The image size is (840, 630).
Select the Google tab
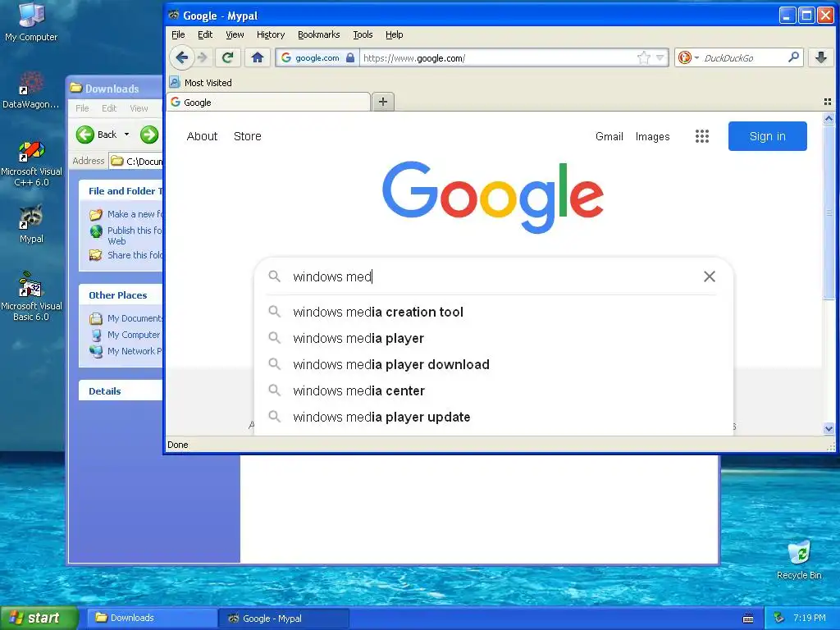[x=269, y=102]
